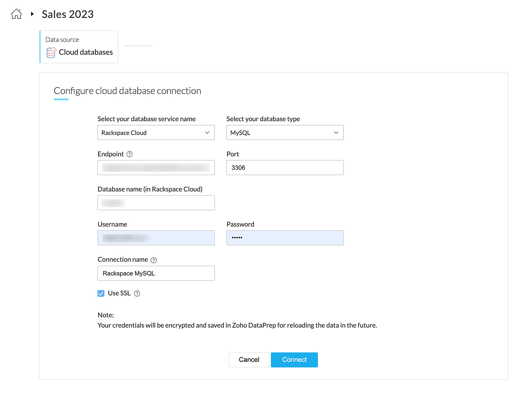Edit the Connection name Rackspace MySQL field
Image resolution: width=532 pixels, height=411 pixels.
pyautogui.click(x=156, y=273)
